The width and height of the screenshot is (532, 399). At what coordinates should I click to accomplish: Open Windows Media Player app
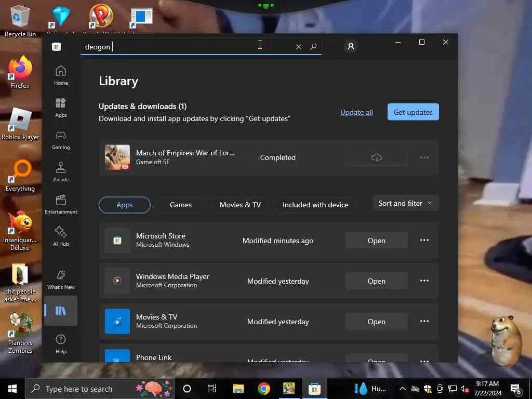pyautogui.click(x=376, y=281)
